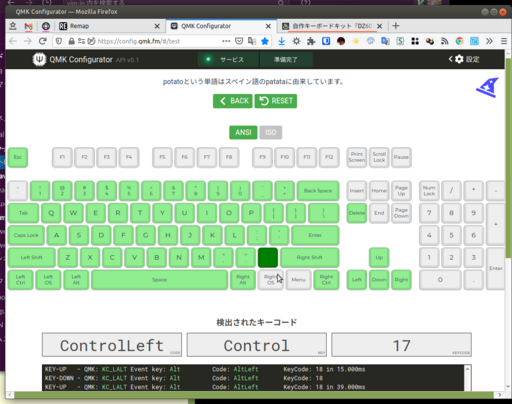The image size is (512, 404).
Task: Open the extensions puzzle piece icon
Action: pyautogui.click(x=311, y=41)
